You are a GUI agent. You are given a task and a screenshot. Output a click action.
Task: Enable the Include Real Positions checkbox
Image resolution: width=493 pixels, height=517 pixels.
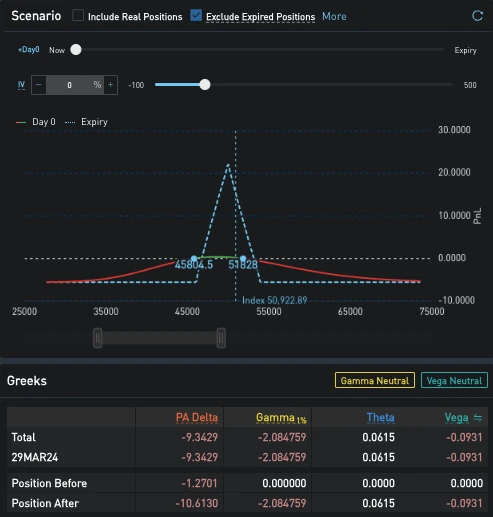pos(78,15)
